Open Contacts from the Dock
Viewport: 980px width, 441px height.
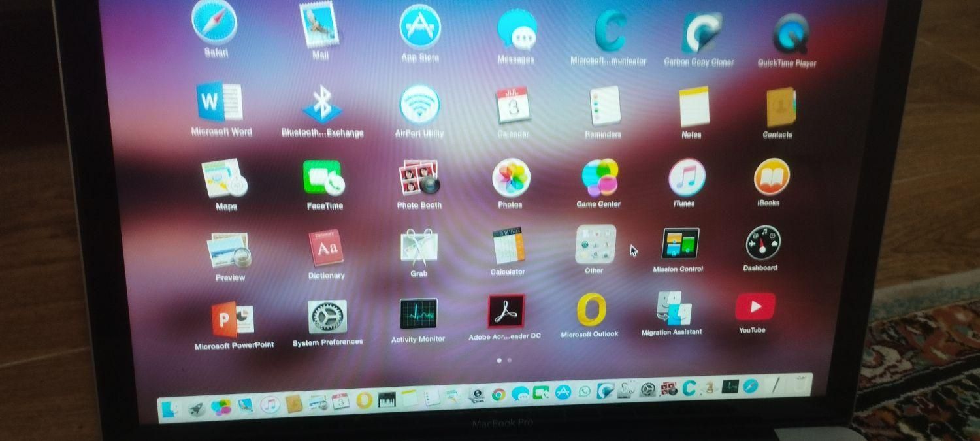pos(295,404)
